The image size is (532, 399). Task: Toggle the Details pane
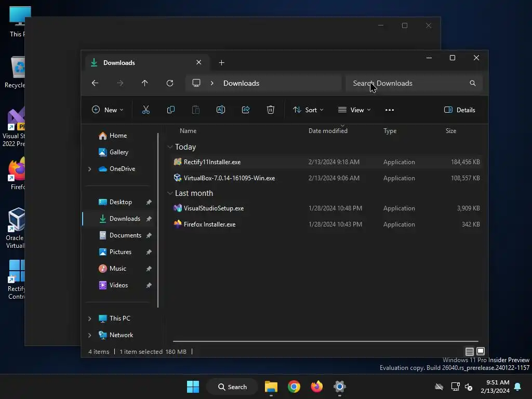click(460, 110)
